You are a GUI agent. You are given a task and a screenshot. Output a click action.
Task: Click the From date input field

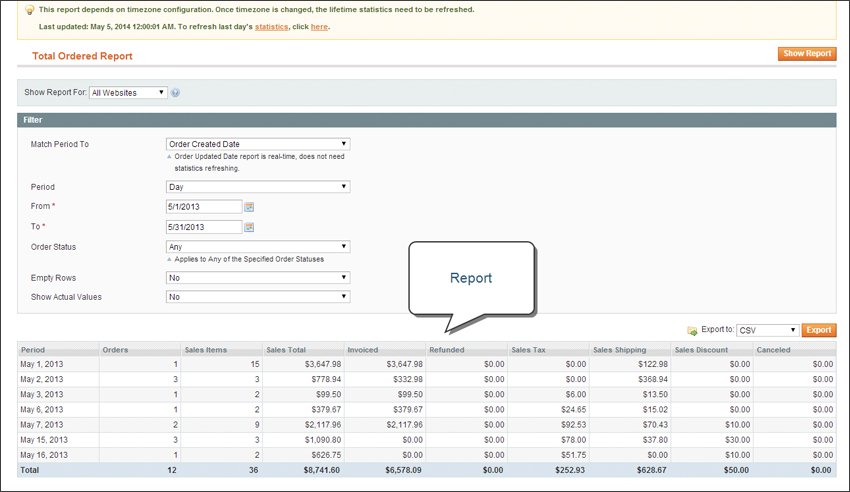[x=204, y=206]
